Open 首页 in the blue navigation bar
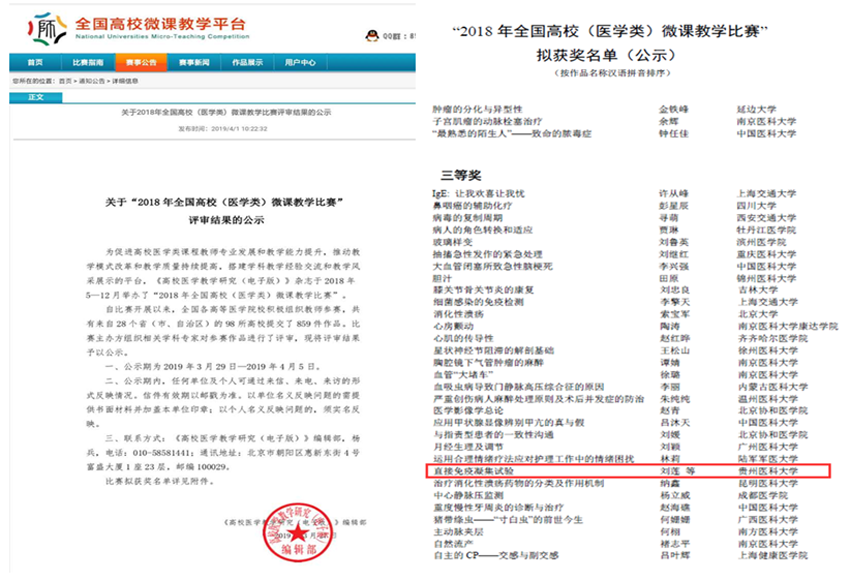This screenshot has height=581, width=850. 35,62
